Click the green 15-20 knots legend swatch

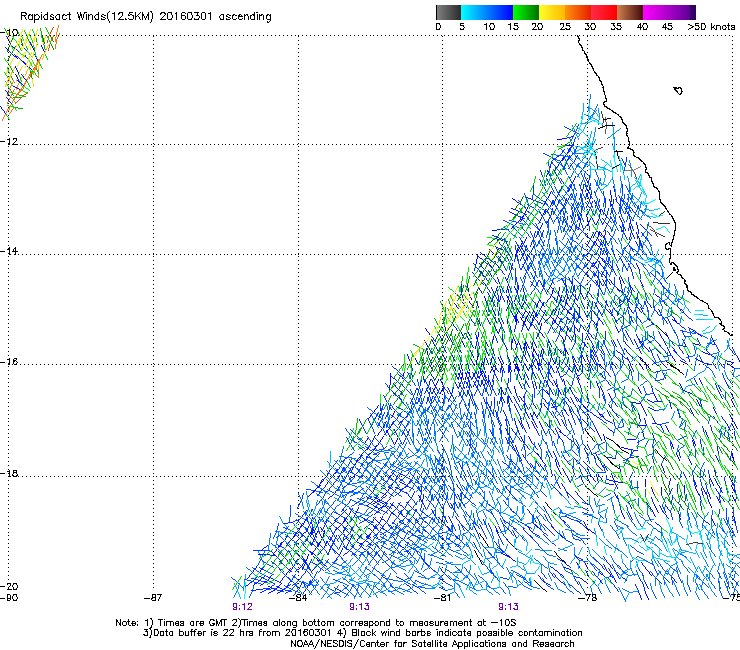(526, 12)
